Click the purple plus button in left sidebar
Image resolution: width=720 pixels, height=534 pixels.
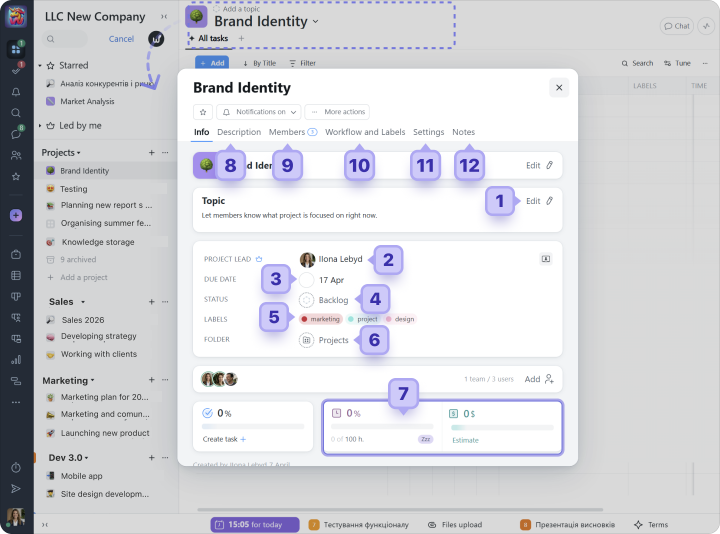(x=16, y=215)
